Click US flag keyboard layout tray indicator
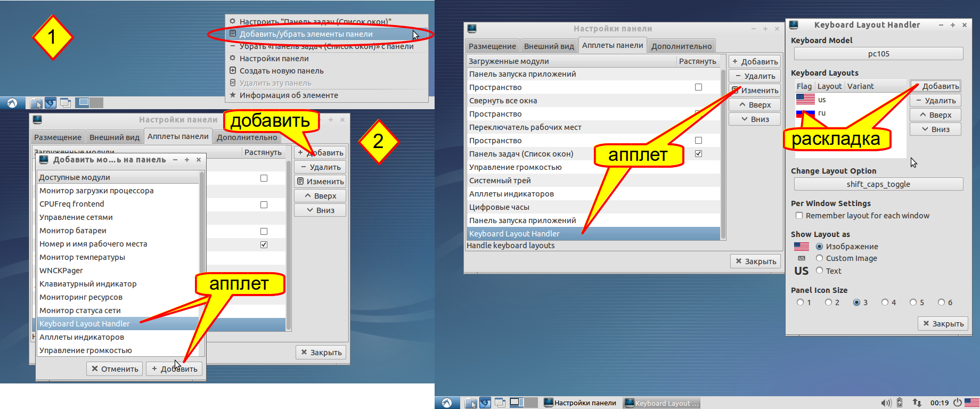The height and width of the screenshot is (409, 980). pyautogui.click(x=971, y=403)
